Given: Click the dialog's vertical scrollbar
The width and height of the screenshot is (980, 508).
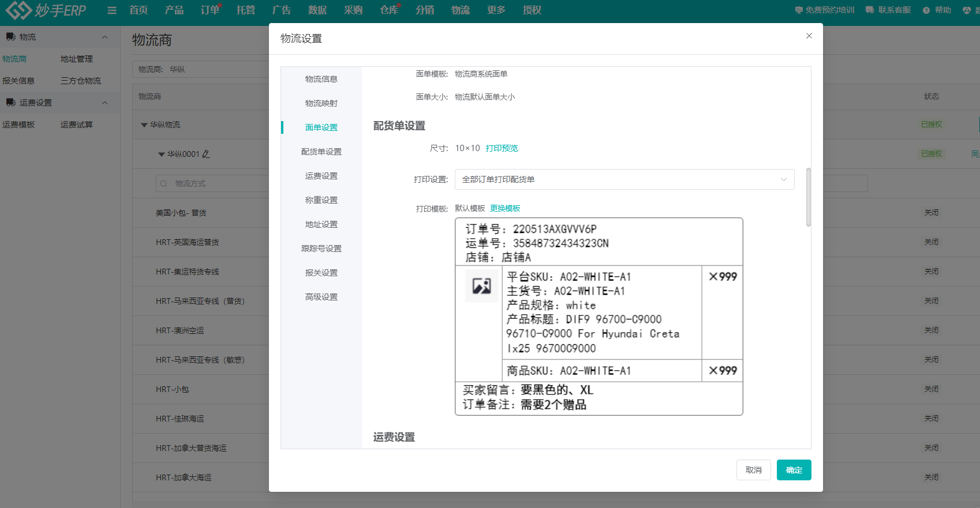Looking at the screenshot, I should point(808,197).
